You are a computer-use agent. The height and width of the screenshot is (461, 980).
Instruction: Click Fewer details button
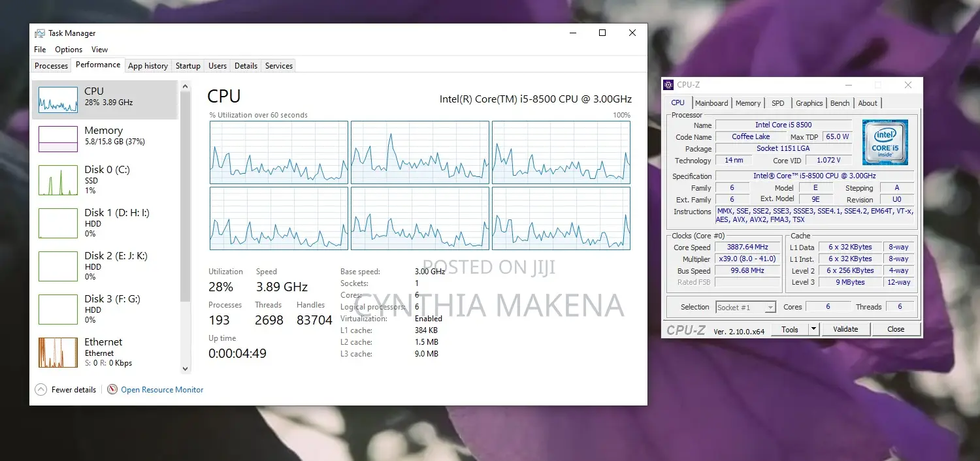tap(66, 390)
